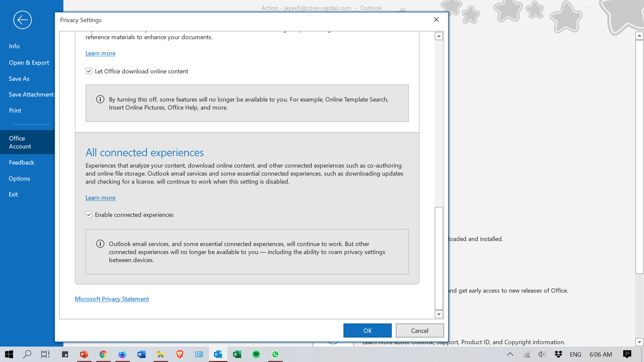Click the Microsoft Privacy Statement link
644x362 pixels.
tap(112, 299)
